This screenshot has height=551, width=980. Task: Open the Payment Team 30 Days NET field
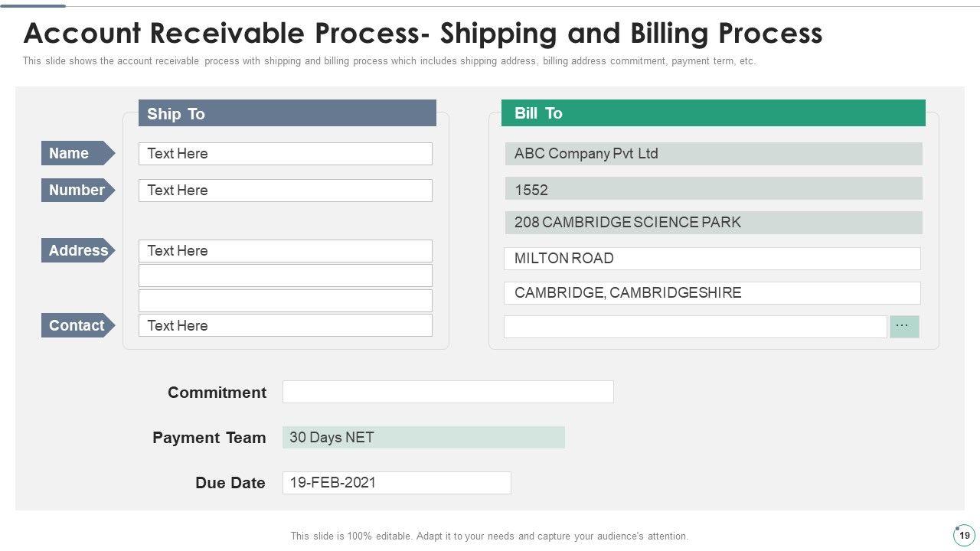point(423,438)
